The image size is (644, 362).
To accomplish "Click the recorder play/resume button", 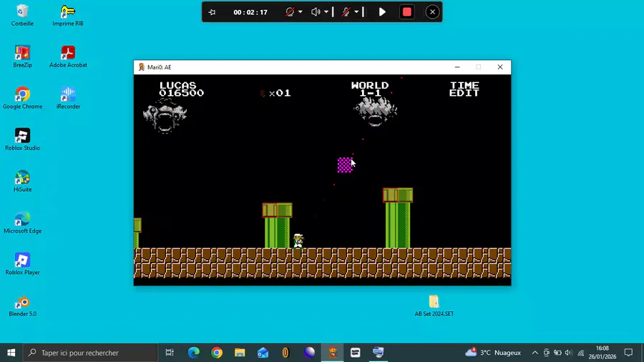I will click(382, 12).
